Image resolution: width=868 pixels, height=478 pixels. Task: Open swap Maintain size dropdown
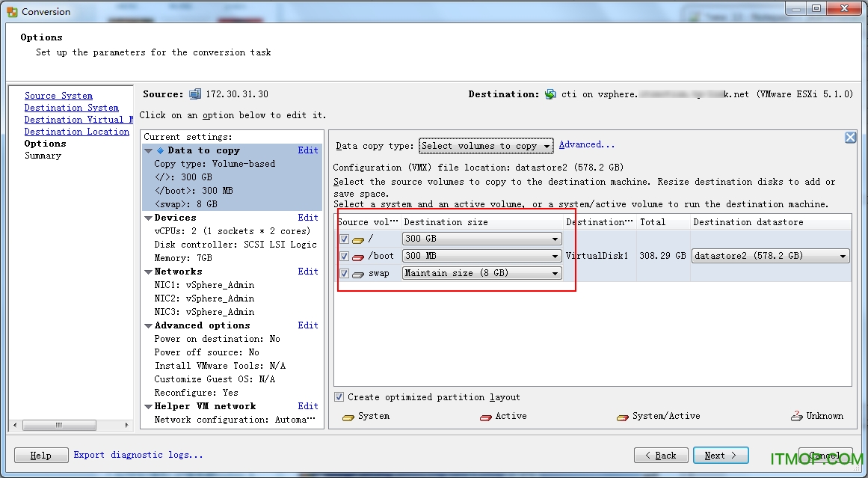click(481, 273)
